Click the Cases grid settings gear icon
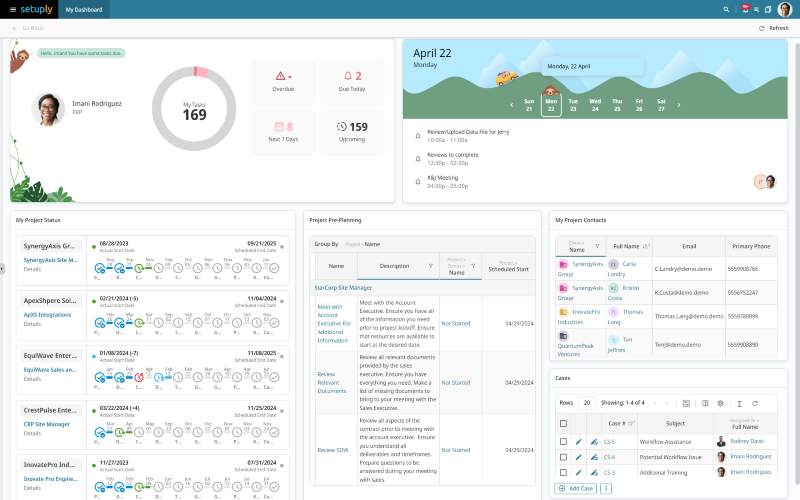Viewport: 800px width, 500px height. [x=720, y=403]
